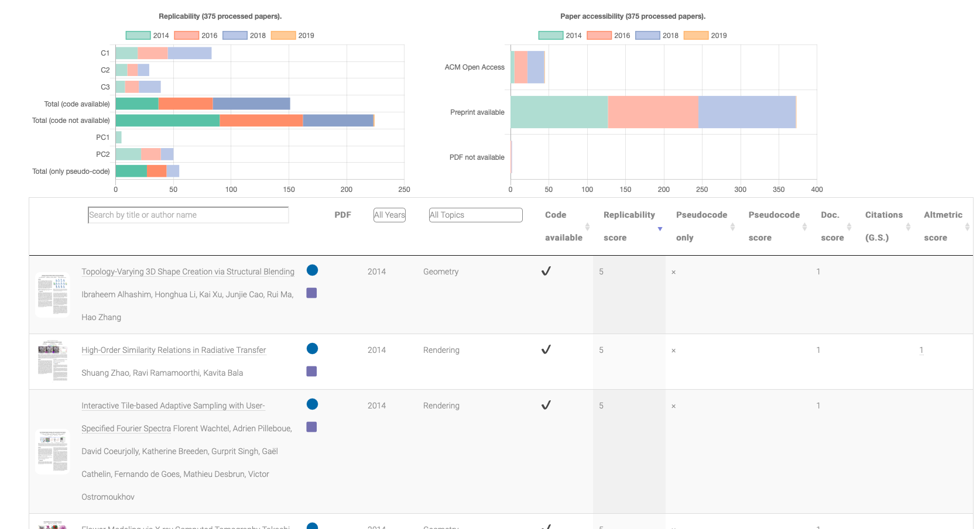Open thumbnail of Interactive Tile-based paper
Image resolution: width=980 pixels, height=529 pixels.
(53, 452)
